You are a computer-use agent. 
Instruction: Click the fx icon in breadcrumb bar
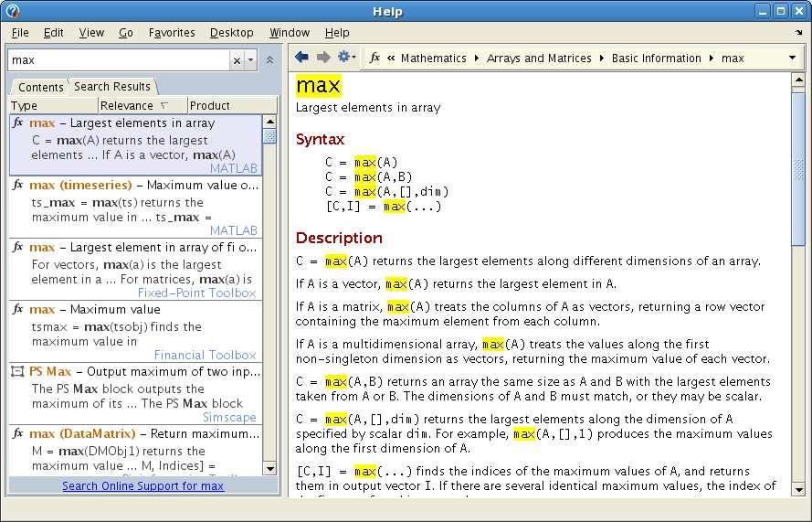(374, 58)
